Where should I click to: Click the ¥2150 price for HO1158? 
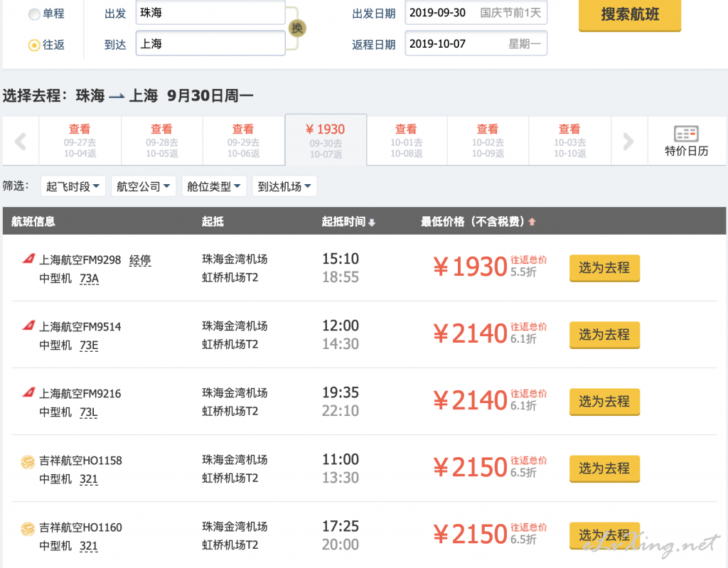pos(471,468)
